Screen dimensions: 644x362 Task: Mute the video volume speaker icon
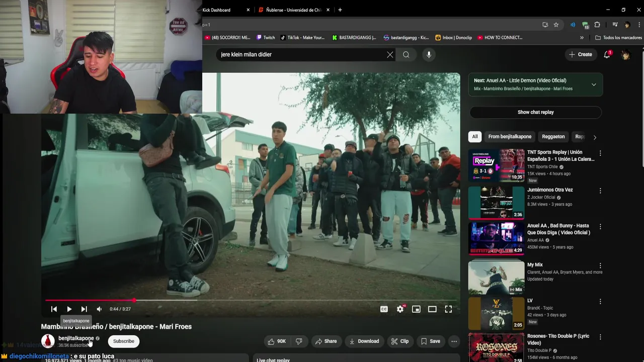click(x=99, y=309)
